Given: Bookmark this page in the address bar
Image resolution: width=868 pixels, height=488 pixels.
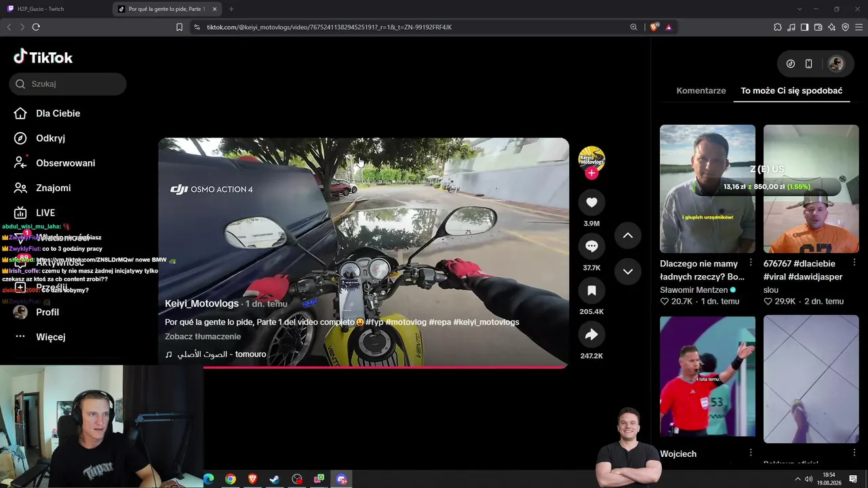Looking at the screenshot, I should click(x=179, y=27).
